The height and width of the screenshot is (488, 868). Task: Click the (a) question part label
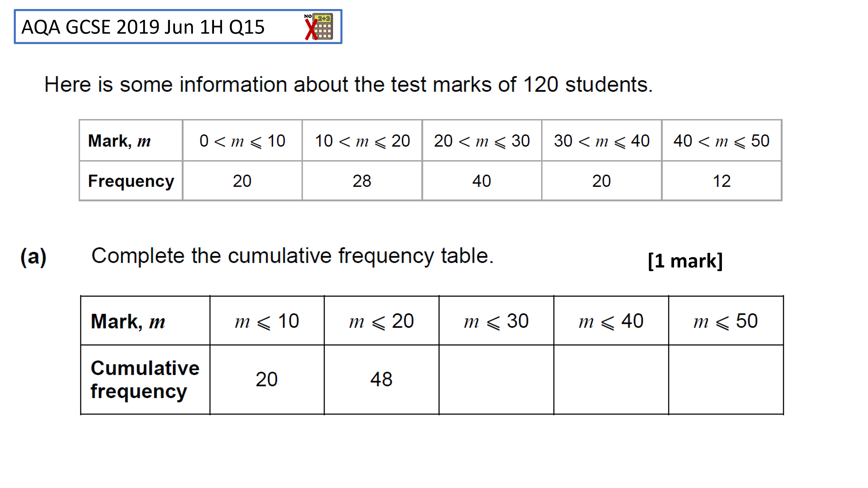point(33,257)
